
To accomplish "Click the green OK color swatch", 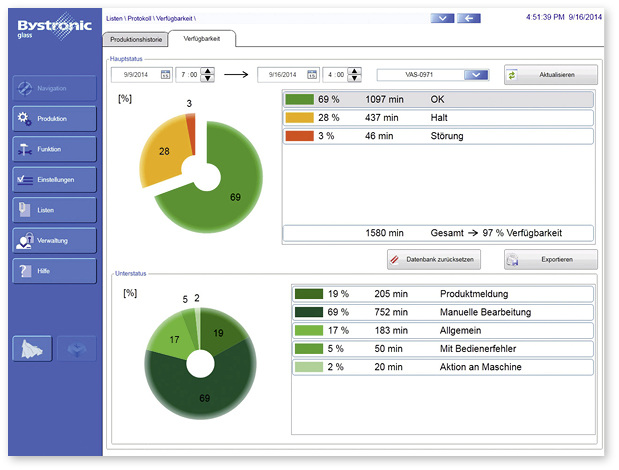I will coord(299,99).
